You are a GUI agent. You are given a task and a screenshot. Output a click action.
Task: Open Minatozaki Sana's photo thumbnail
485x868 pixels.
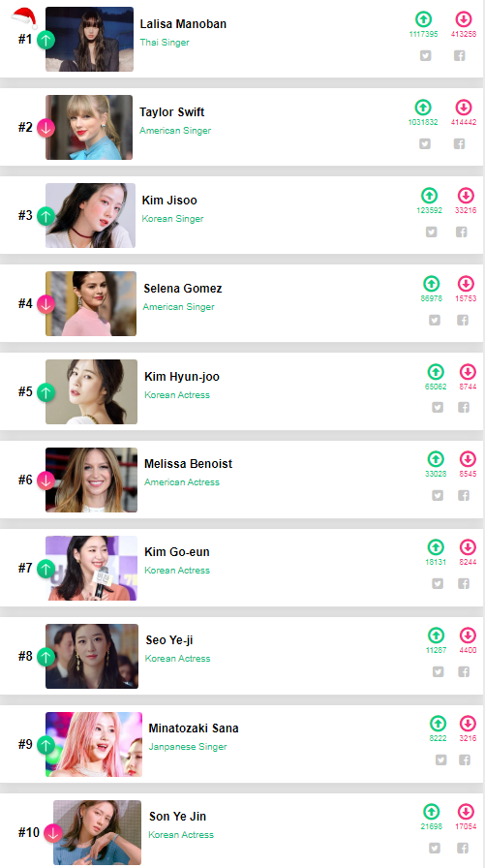(x=94, y=745)
